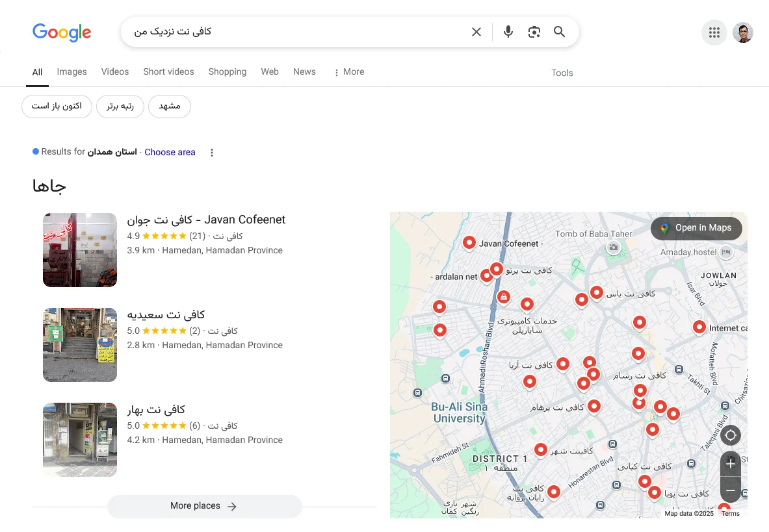Viewport: 769px width, 532px height.
Task: Open the کافی نت سعیدیه listing title
Action: click(x=166, y=314)
